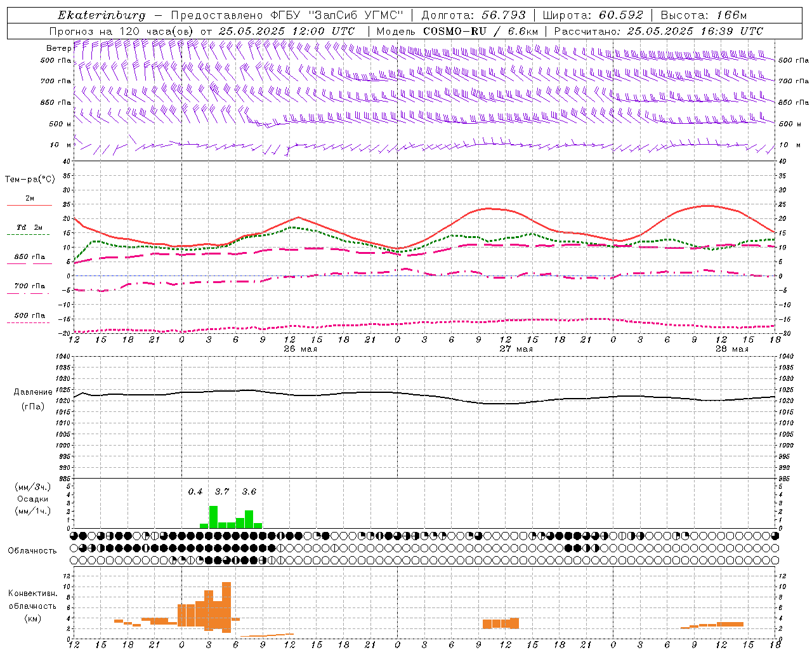
Task: Click the Широта: 60.592 value
Action: [x=593, y=15]
